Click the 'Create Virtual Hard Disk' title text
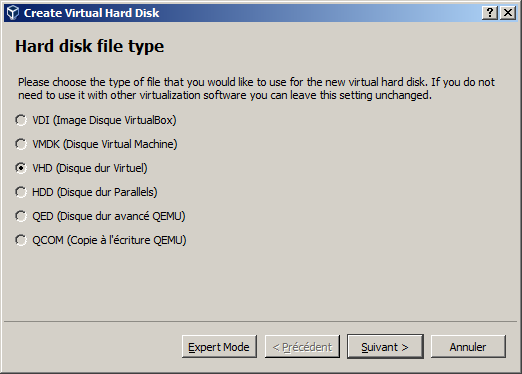This screenshot has width=522, height=374. pyautogui.click(x=91, y=13)
